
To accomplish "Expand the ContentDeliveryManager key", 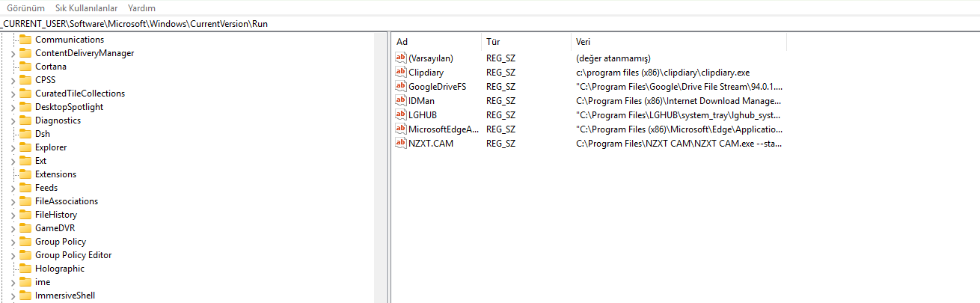I will 13,53.
